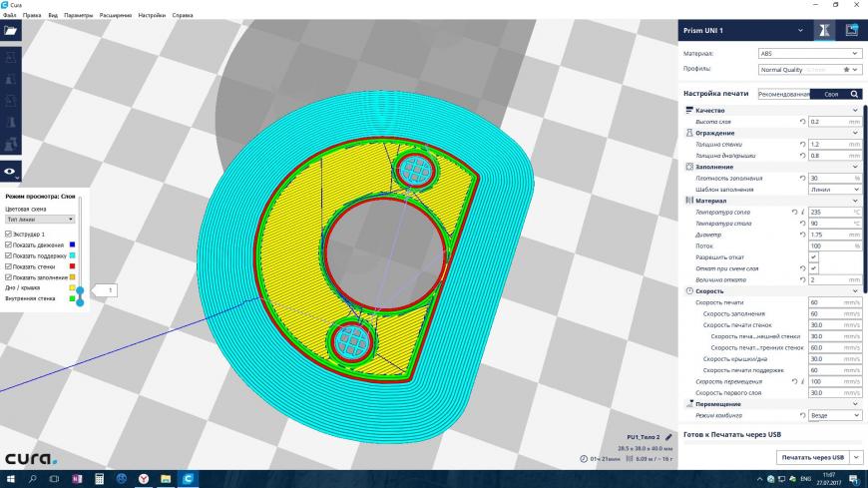Toggle the Показать заполнение checkbox

pyautogui.click(x=8, y=277)
